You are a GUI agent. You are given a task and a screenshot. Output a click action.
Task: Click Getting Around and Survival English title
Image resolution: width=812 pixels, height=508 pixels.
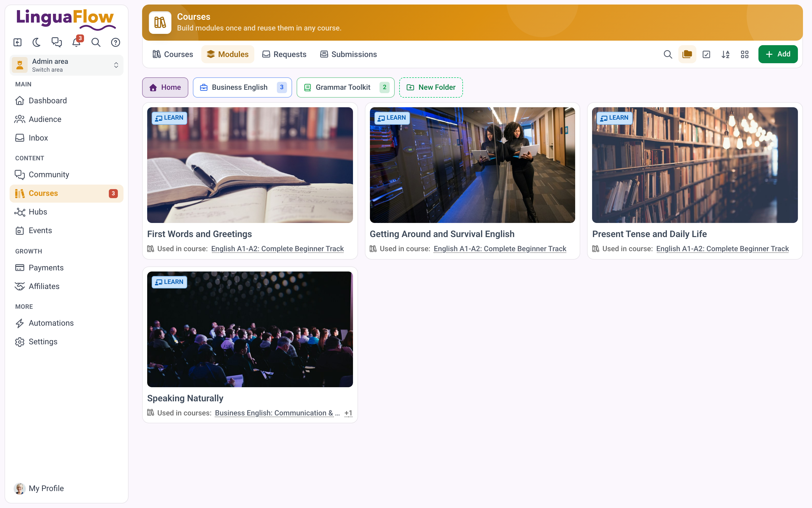[x=442, y=234]
